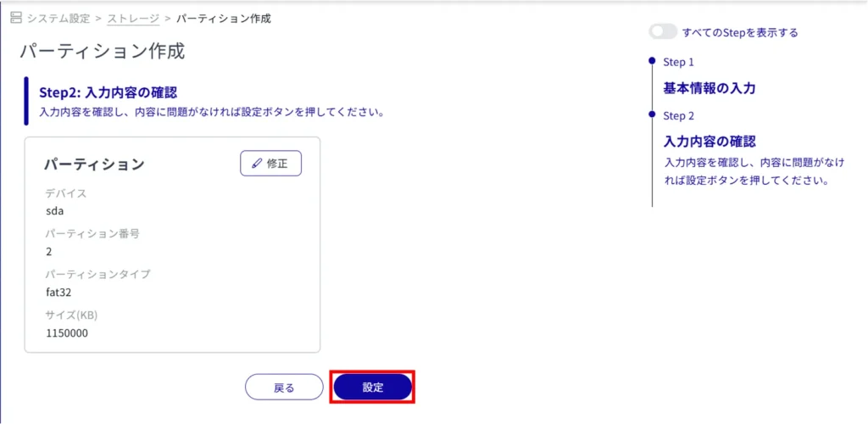
Task: Click パーティション作成 at the breadcrumb end
Action: [224, 18]
